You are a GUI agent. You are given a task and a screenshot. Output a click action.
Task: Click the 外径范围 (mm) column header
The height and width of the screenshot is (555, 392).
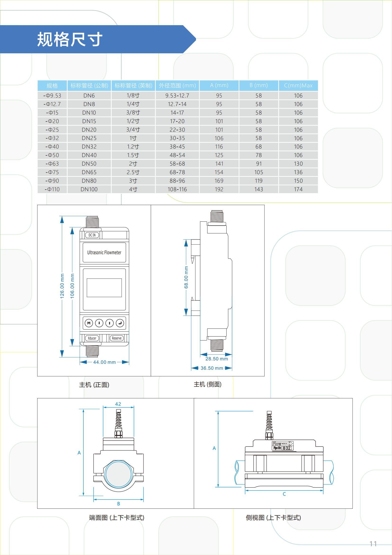point(177,86)
